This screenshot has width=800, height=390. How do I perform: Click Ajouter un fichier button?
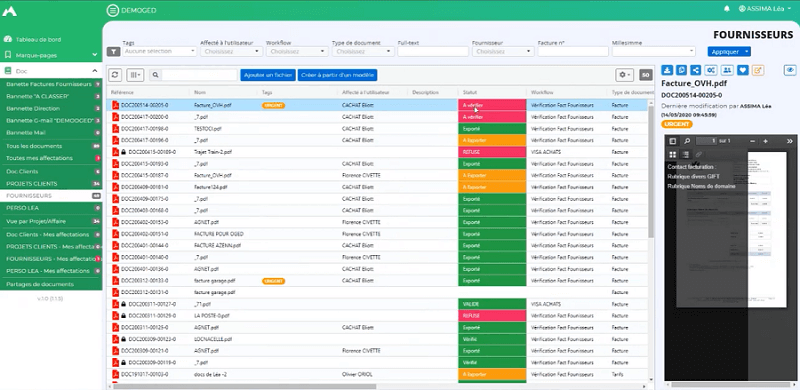(268, 75)
